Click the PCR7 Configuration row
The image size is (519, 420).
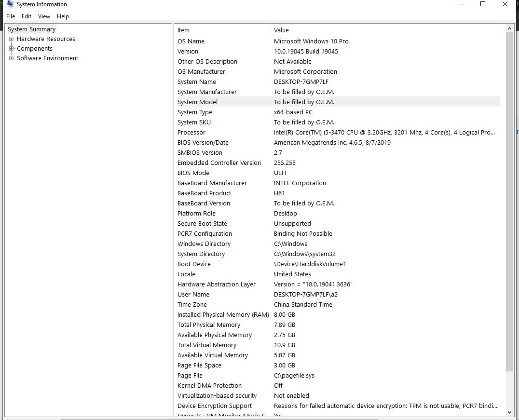pos(337,234)
